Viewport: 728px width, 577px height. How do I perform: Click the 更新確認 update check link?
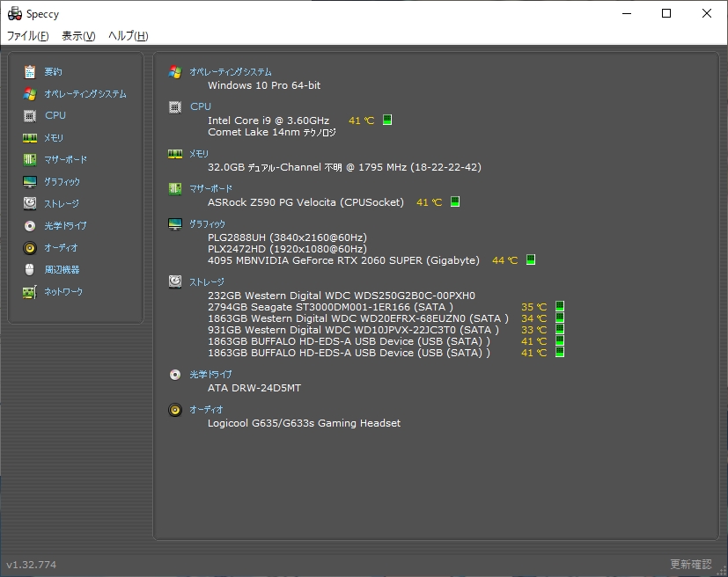tap(690, 564)
